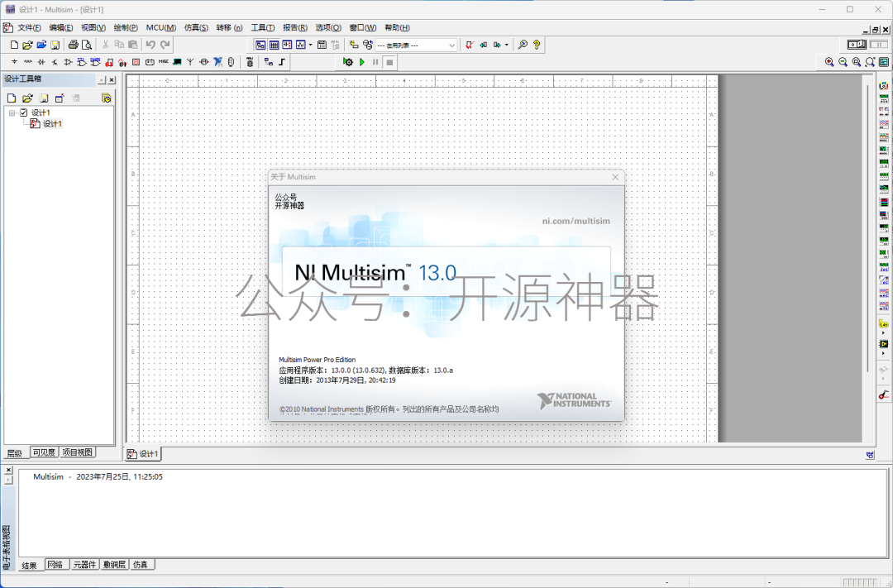The height and width of the screenshot is (588, 893).
Task: Switch to the 敷铜层 spreadsheet tab
Action: tap(114, 565)
